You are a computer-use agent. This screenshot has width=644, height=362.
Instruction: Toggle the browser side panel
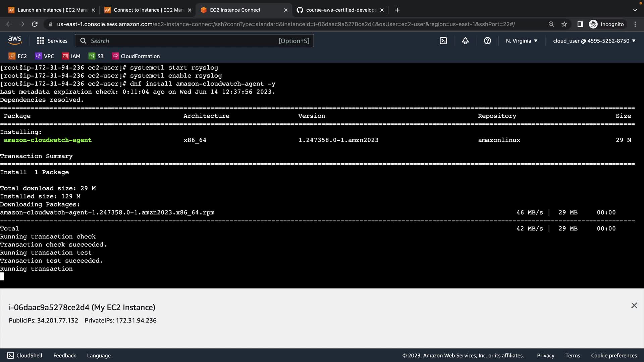click(580, 24)
